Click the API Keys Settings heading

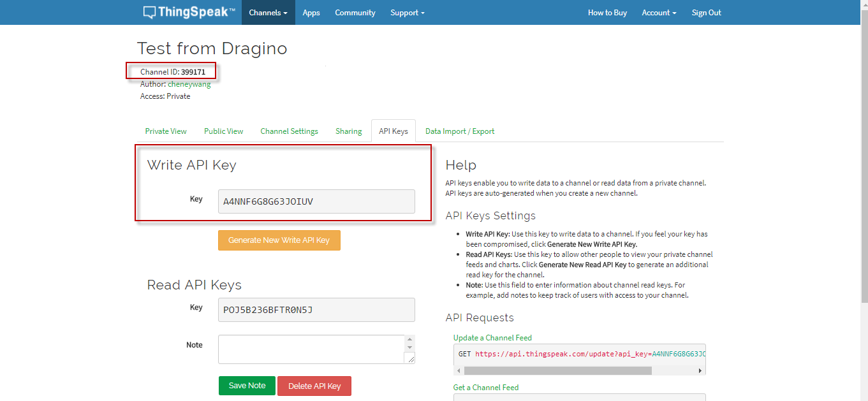[x=490, y=215]
